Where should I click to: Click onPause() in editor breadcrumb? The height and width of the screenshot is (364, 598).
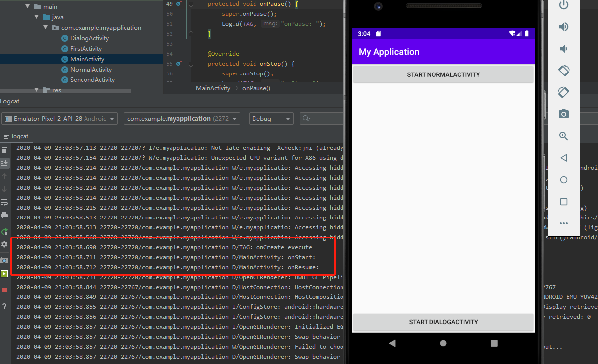click(256, 88)
